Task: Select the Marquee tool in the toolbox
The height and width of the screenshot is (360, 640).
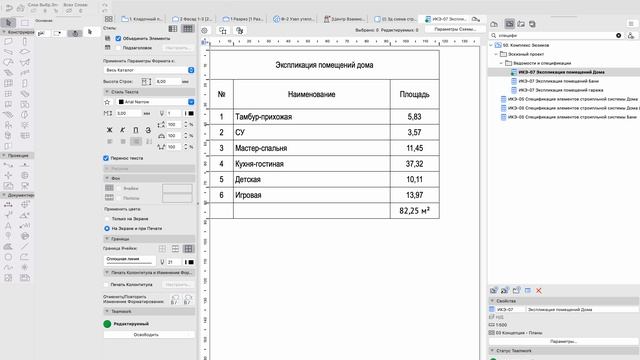Action: point(25,22)
